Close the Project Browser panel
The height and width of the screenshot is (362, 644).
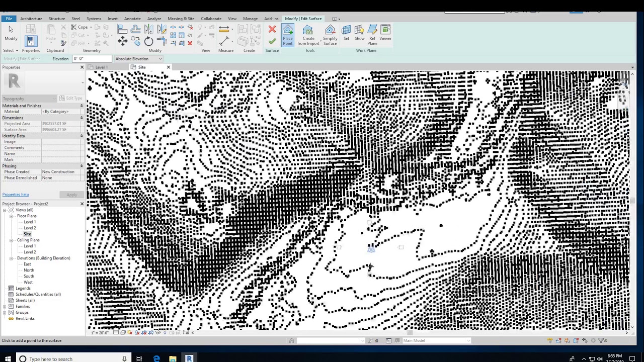click(82, 204)
